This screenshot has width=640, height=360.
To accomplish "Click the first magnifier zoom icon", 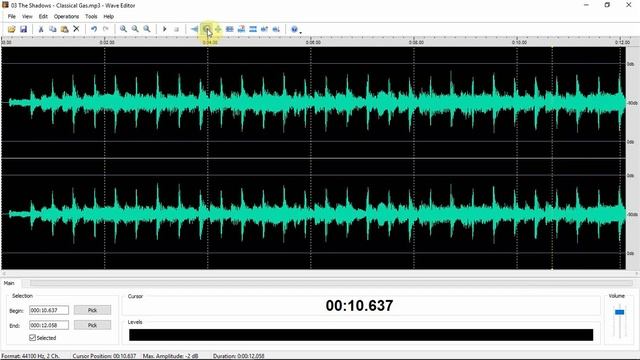I will pos(123,29).
